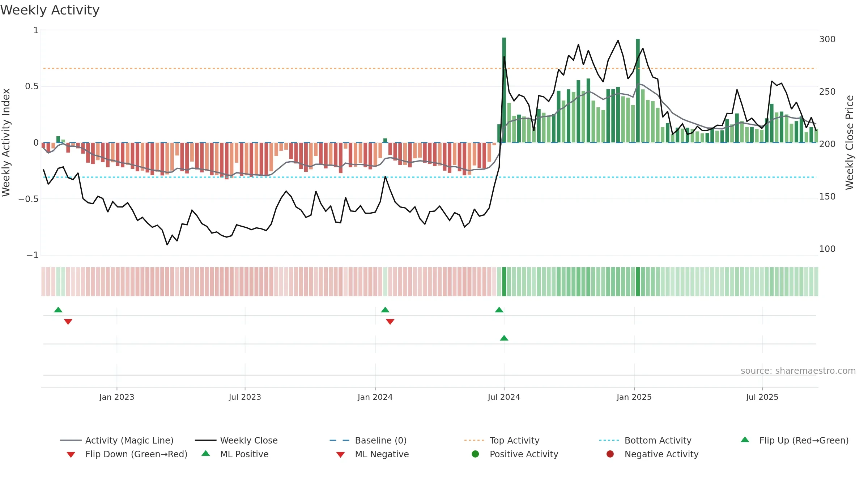868x488 pixels.
Task: Click the 150 price axis tick label
Action: click(827, 197)
